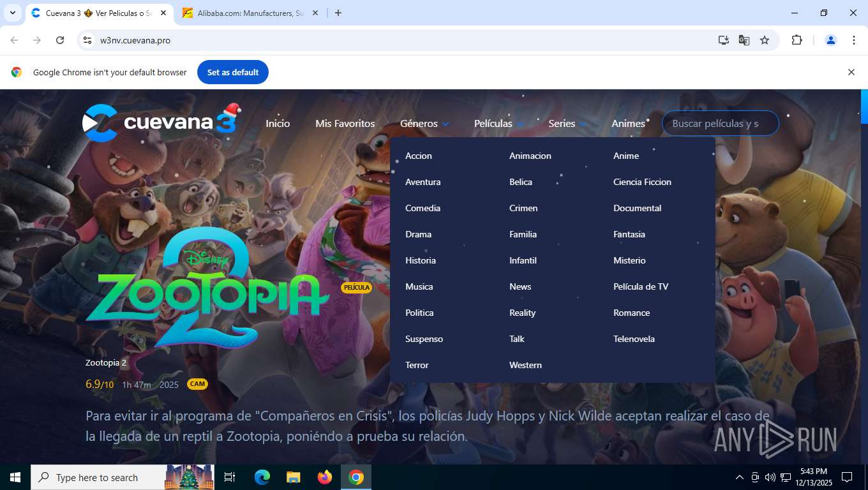This screenshot has width=868, height=490.
Task: Click the page vertical scrollbar
Action: pos(864,276)
